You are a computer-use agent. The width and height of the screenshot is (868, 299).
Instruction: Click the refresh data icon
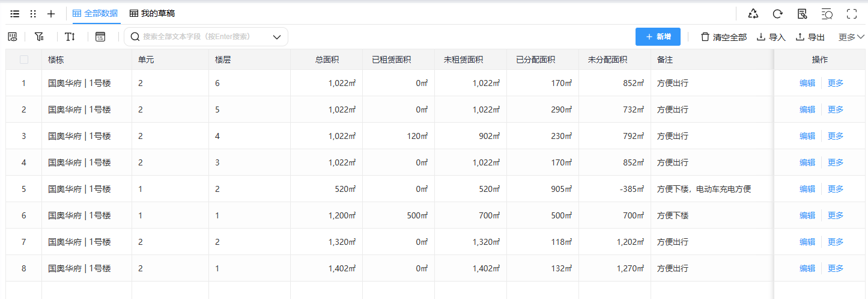(777, 13)
